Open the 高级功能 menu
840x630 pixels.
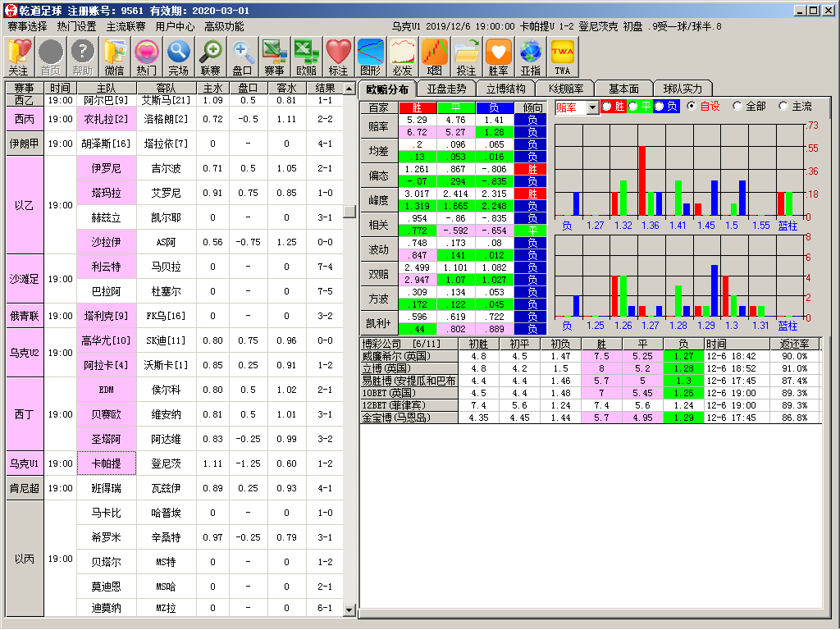[224, 26]
